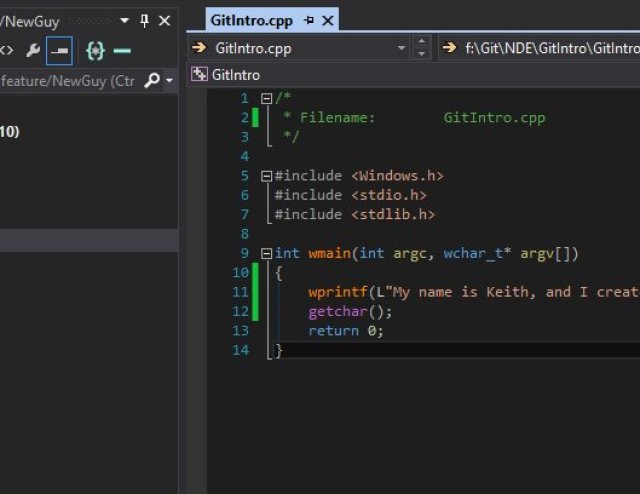Collapse the header comment block on line 1
Viewport: 640px width, 494px height.
tap(266, 98)
